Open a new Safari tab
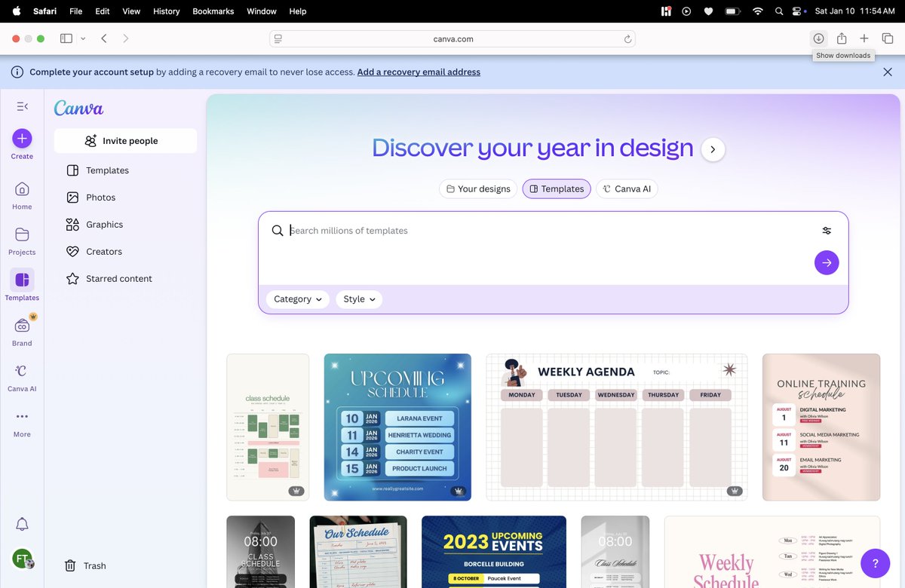The width and height of the screenshot is (905, 588). 864,38
